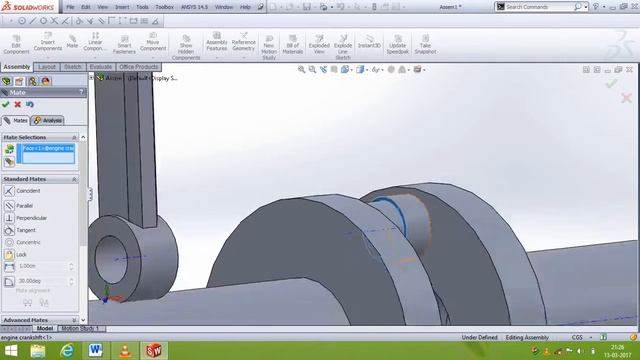This screenshot has height=360, width=640.
Task: Toggle Distance mate button
Action: 9,267
